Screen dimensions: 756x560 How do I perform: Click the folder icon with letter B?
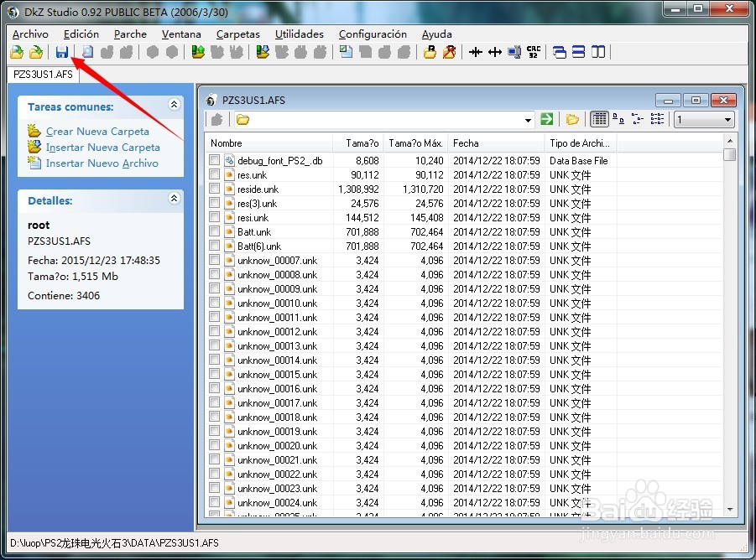click(430, 51)
